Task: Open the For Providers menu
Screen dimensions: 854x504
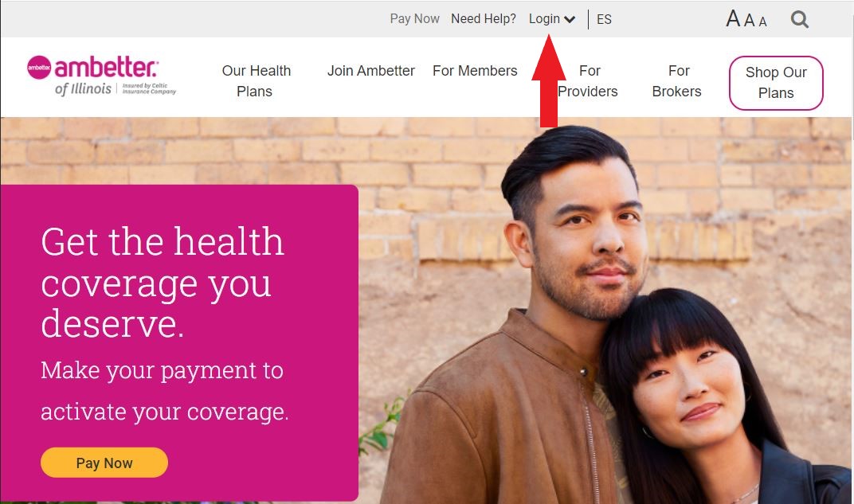Action: point(588,80)
